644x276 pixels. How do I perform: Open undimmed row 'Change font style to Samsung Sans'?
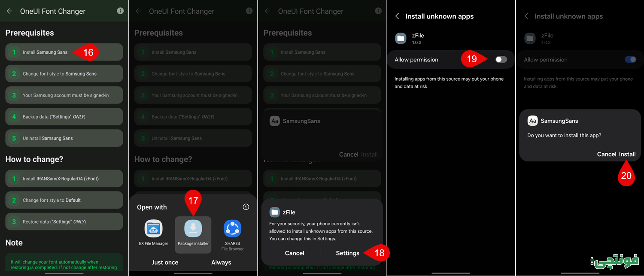tap(64, 73)
